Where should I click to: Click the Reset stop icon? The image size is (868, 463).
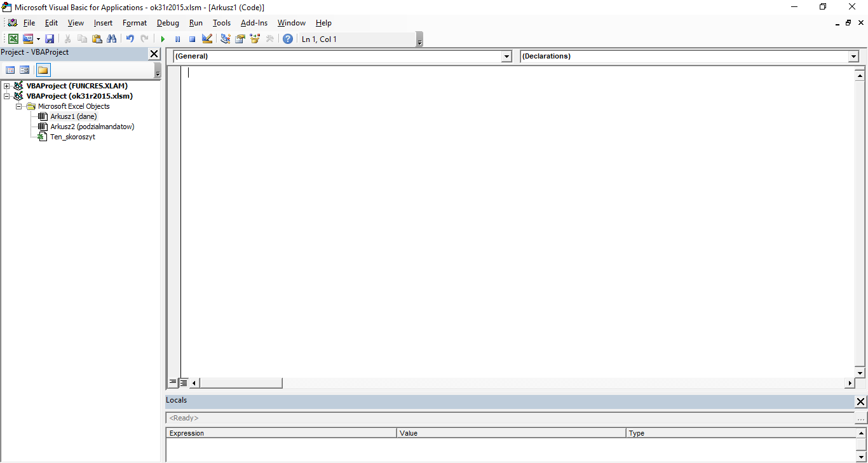192,39
